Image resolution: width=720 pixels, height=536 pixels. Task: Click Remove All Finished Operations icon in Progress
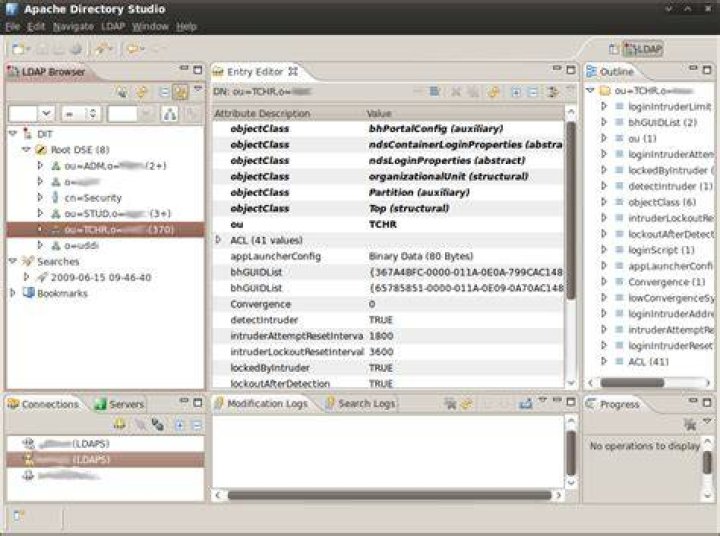tap(689, 424)
